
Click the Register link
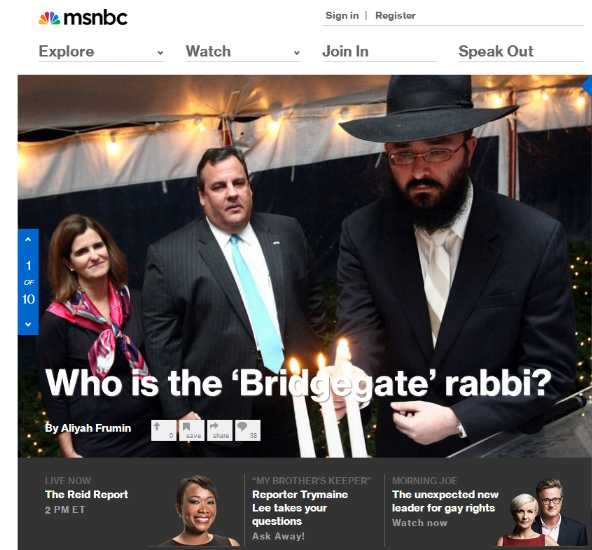click(x=395, y=15)
